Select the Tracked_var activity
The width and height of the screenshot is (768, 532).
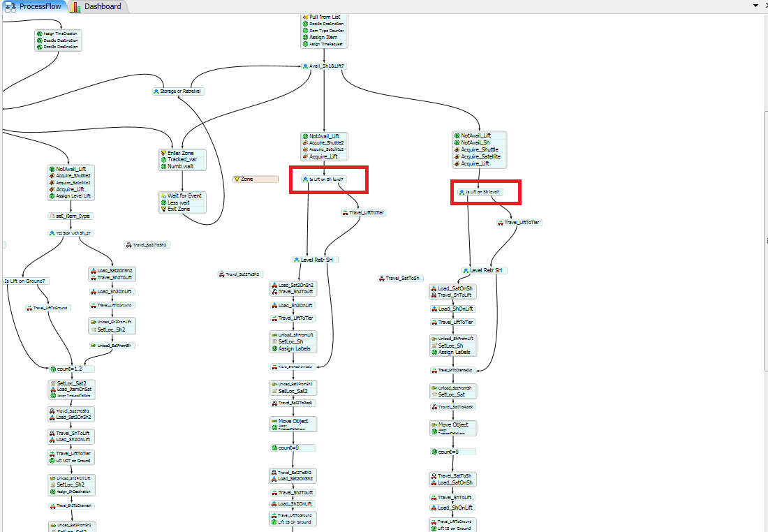point(183,159)
